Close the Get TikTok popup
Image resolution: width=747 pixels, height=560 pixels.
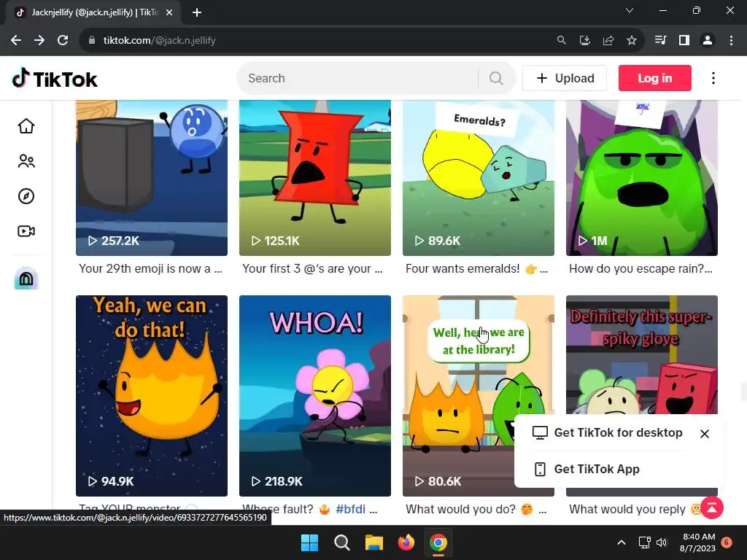pyautogui.click(x=705, y=434)
